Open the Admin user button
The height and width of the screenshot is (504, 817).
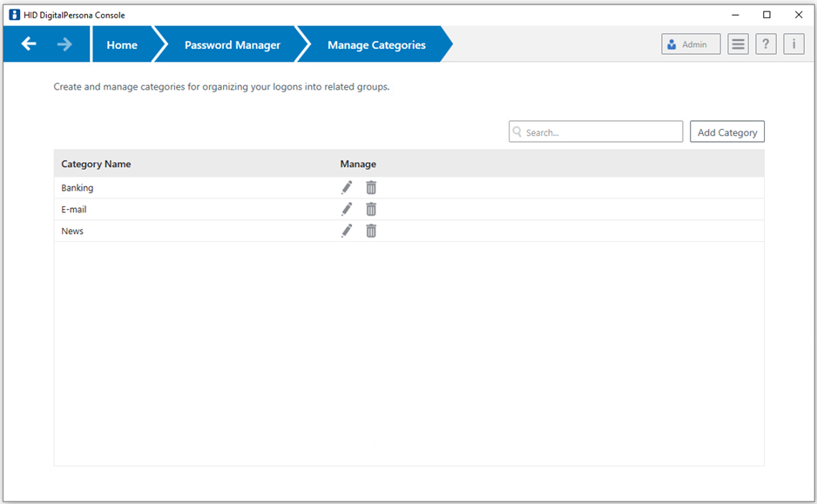click(x=691, y=44)
